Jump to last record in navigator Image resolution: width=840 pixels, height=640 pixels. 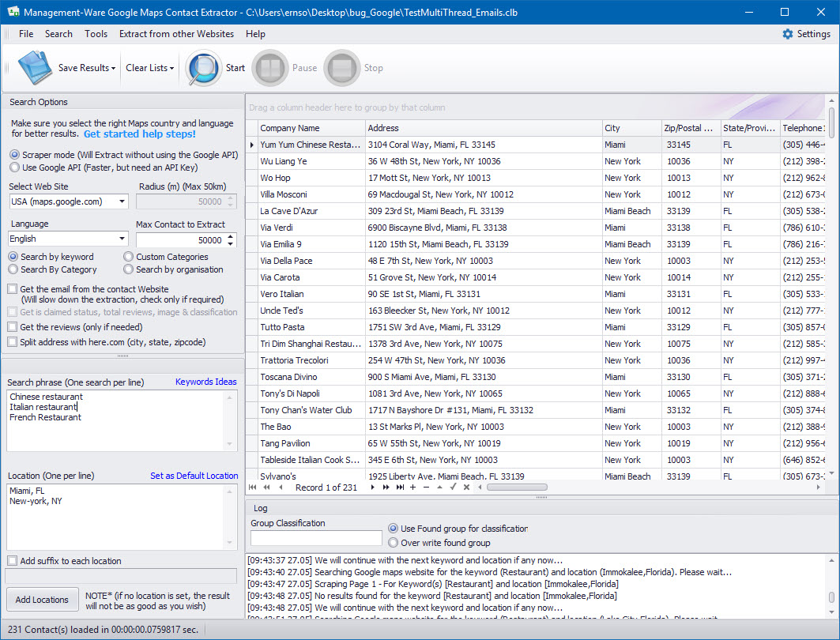tap(400, 488)
